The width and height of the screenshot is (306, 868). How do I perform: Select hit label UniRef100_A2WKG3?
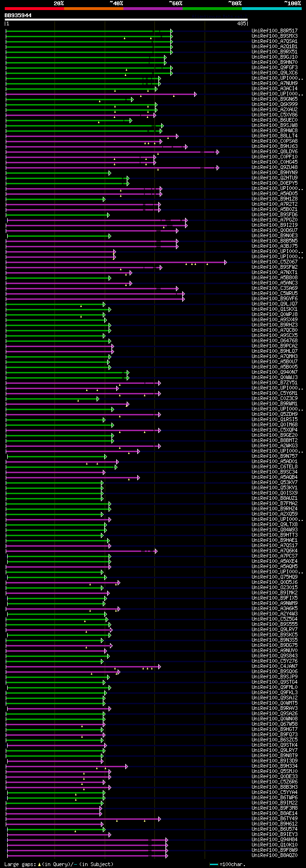274,446
